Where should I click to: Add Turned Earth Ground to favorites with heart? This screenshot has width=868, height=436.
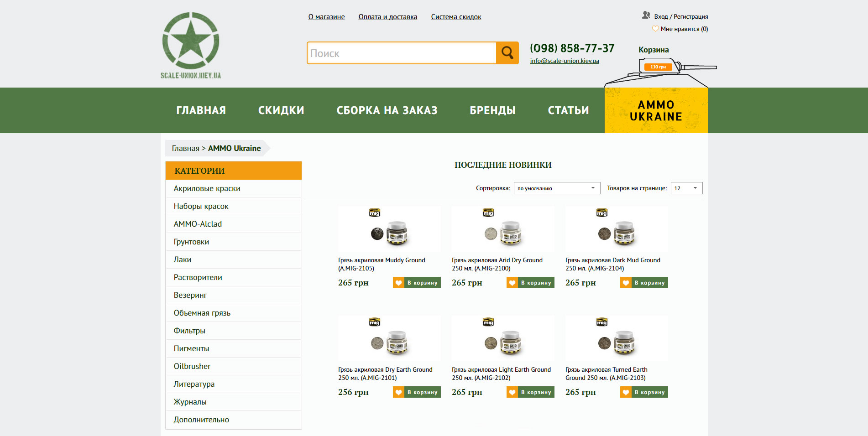(626, 392)
